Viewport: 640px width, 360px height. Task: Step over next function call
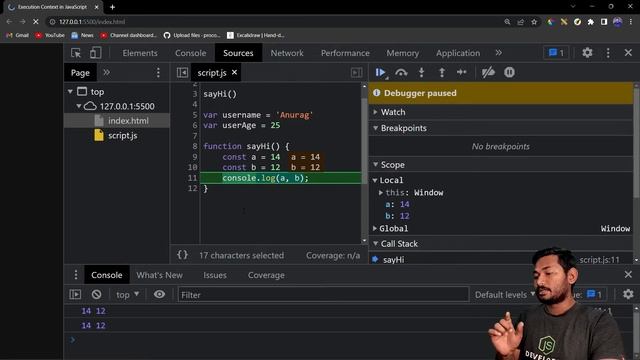(x=401, y=73)
